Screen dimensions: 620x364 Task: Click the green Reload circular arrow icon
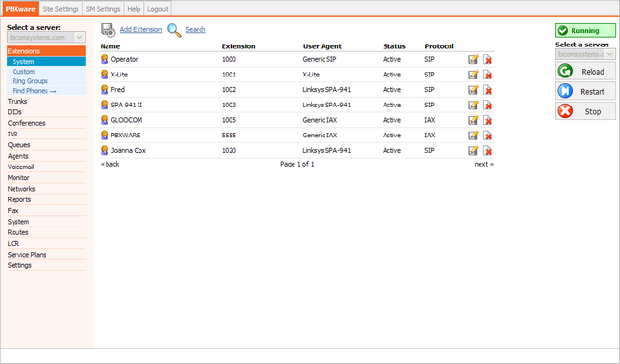click(x=565, y=71)
